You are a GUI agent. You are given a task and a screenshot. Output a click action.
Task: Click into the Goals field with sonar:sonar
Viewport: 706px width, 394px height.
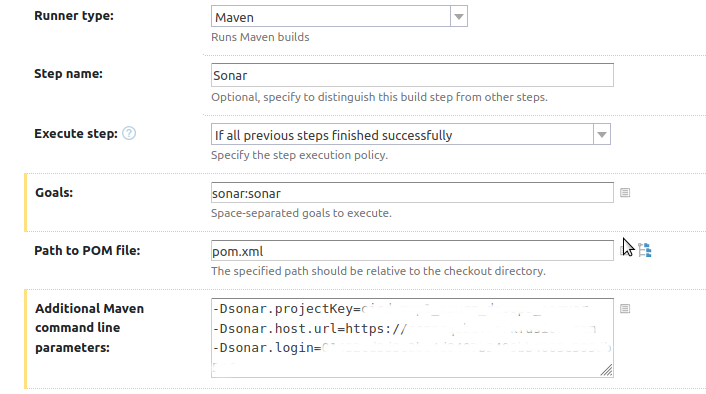point(412,193)
